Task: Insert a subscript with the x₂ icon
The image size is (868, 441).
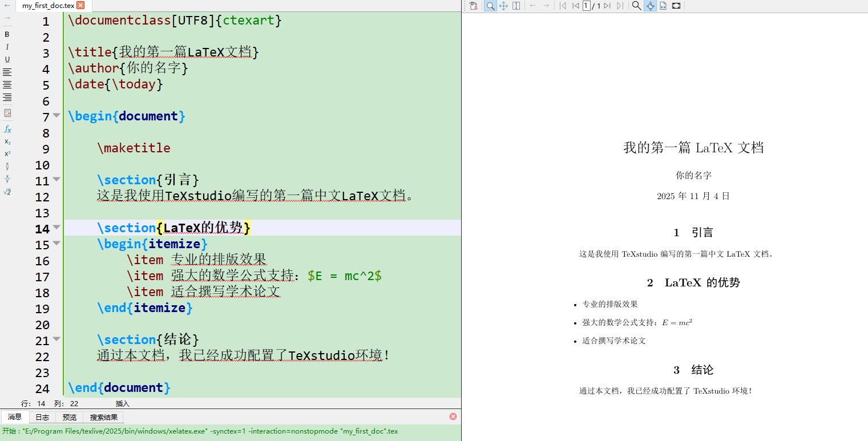Action: coord(7,141)
